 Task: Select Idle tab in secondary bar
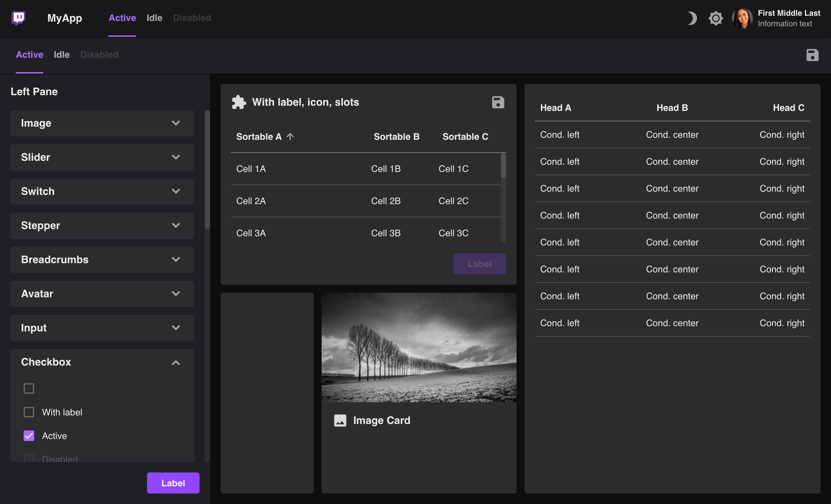point(61,54)
